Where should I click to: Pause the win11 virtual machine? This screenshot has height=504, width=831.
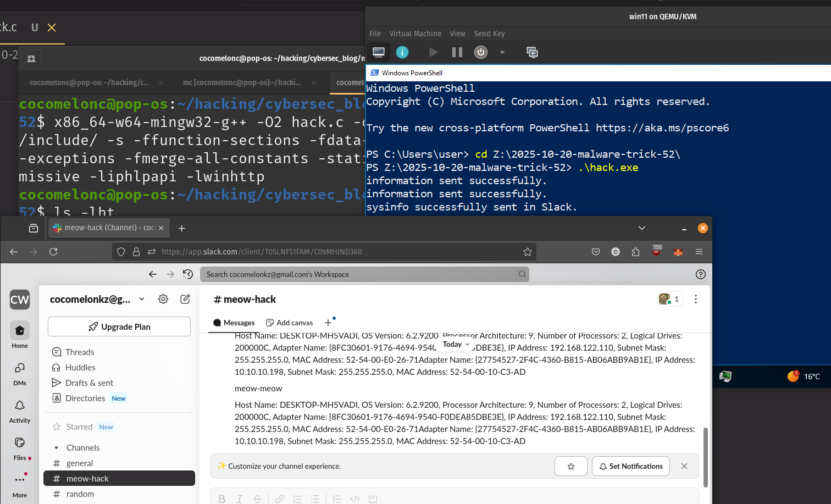point(457,52)
